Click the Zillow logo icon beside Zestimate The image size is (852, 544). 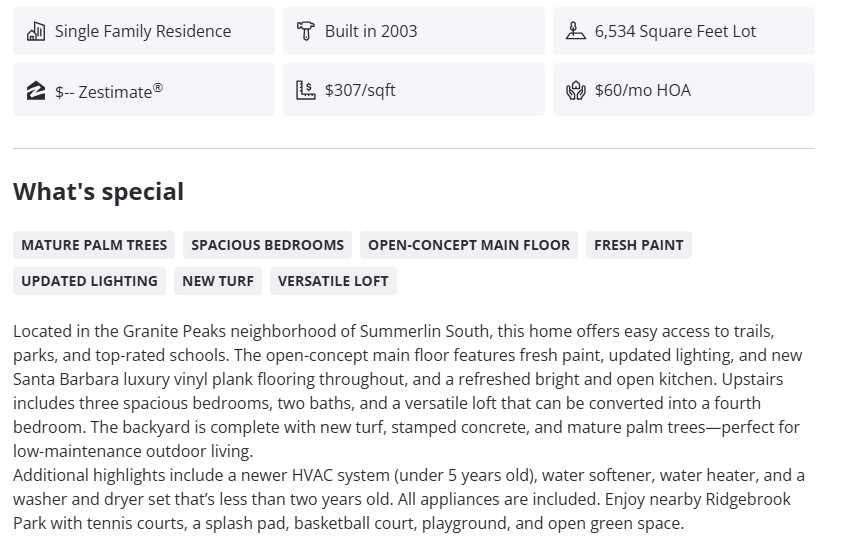(36, 91)
